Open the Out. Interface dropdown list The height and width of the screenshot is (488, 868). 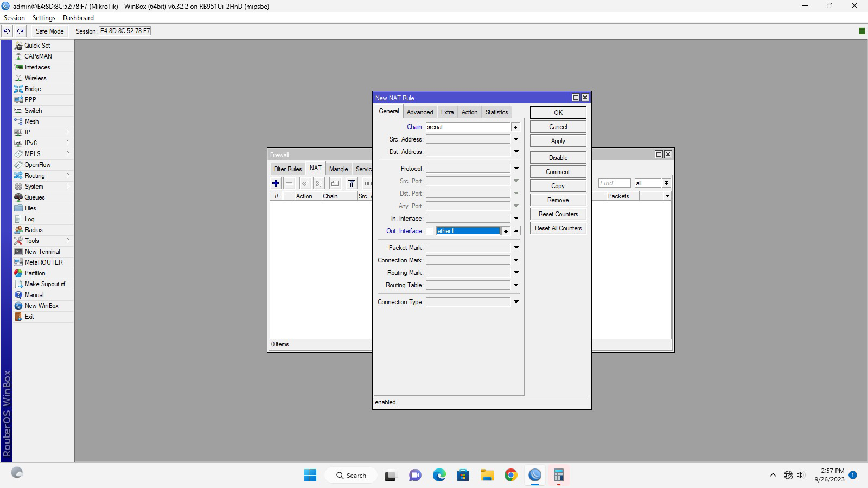[506, 231]
